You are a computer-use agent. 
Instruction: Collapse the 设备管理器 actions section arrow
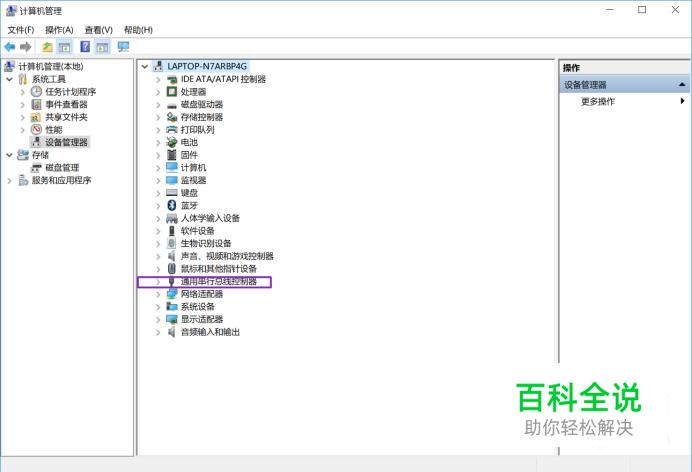coord(682,84)
